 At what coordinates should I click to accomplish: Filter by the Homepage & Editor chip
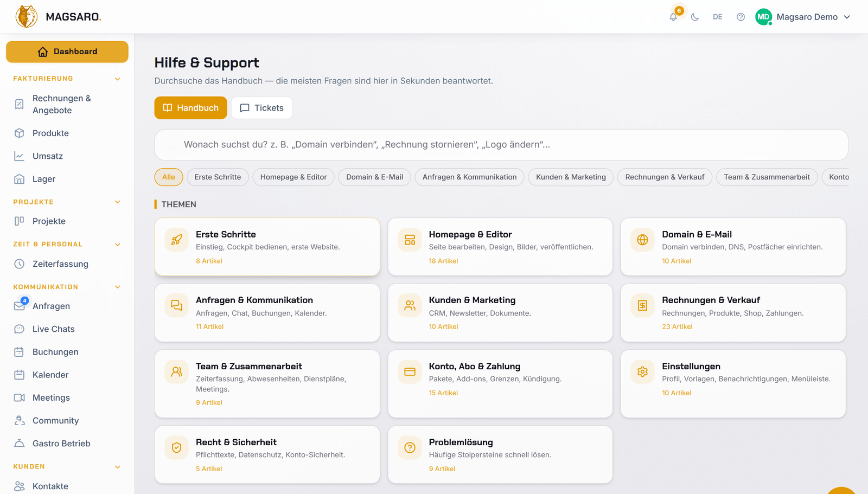[293, 177]
